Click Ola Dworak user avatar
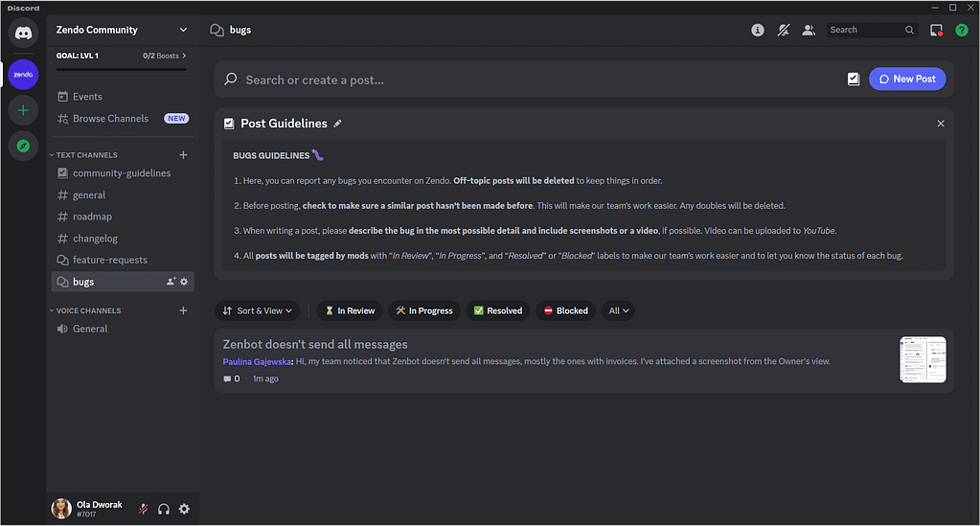 coord(61,509)
